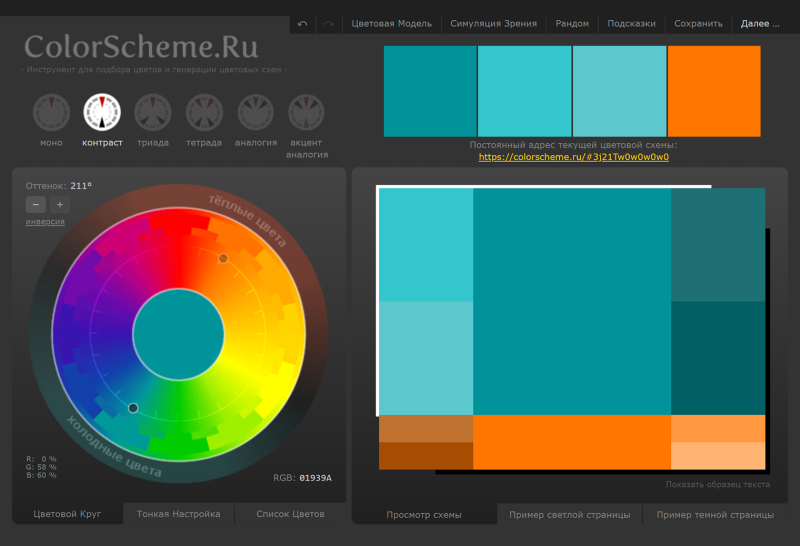800x546 pixels.
Task: Open the Цветовая Модель menu
Action: tap(391, 23)
